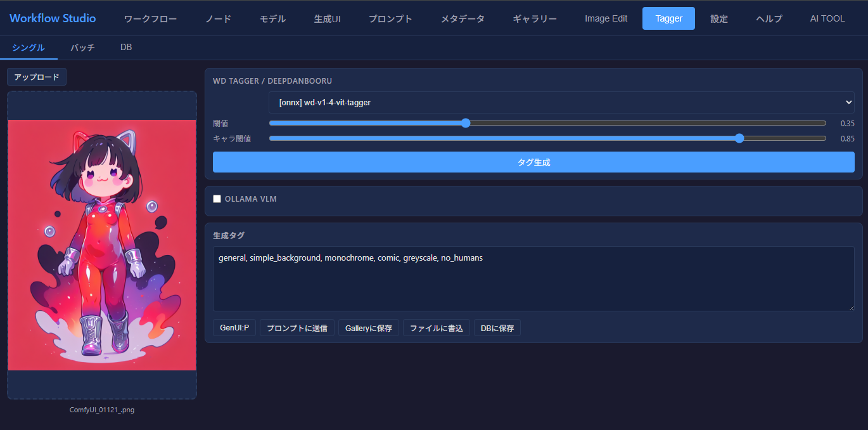Click the Workflow Studio logo title

pyautogui.click(x=53, y=18)
